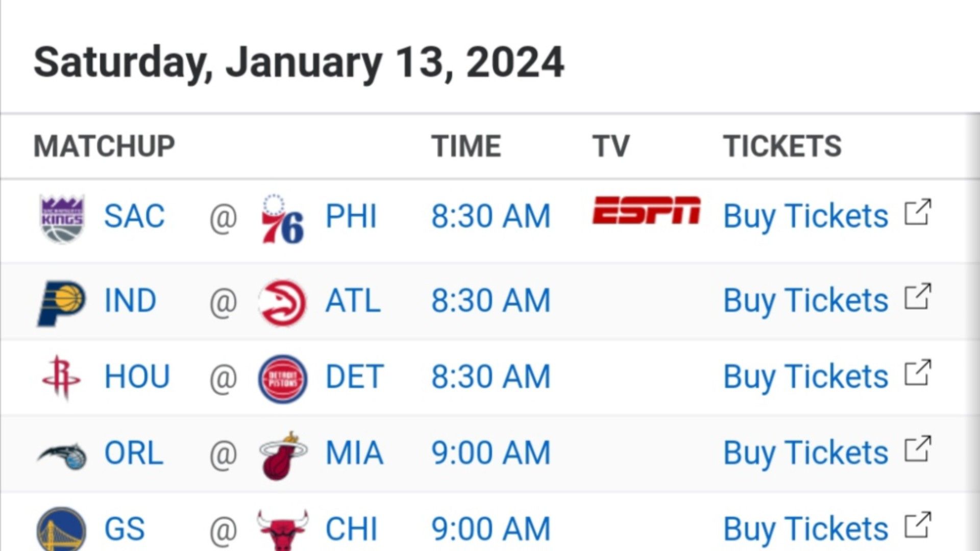Screen dimensions: 980x551
Task: Click the ESPN network logo
Action: pos(646,211)
